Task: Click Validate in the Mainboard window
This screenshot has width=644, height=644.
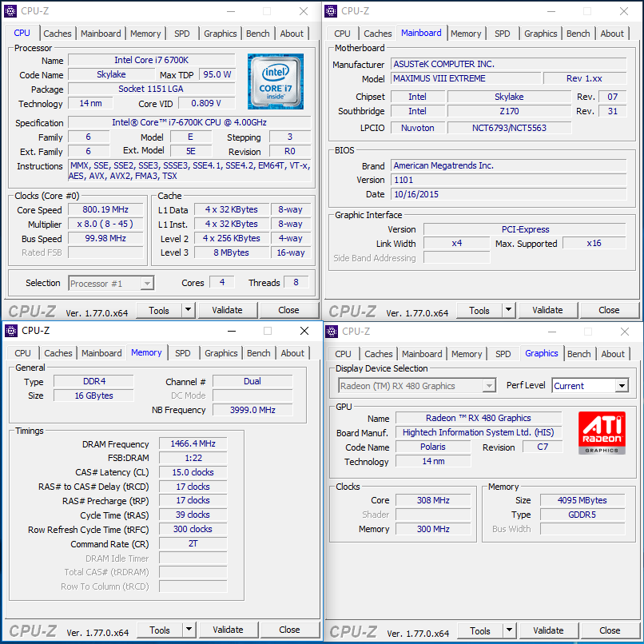Action: (x=547, y=310)
